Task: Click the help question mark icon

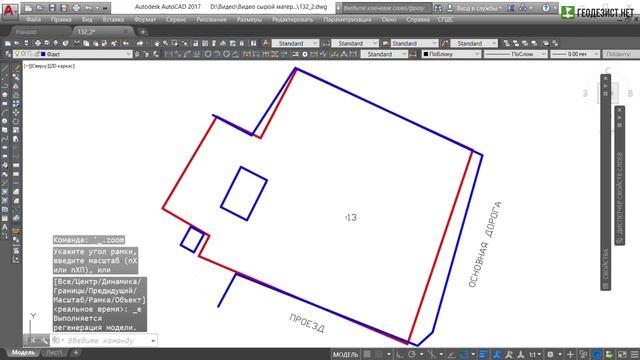Action: 546,8
